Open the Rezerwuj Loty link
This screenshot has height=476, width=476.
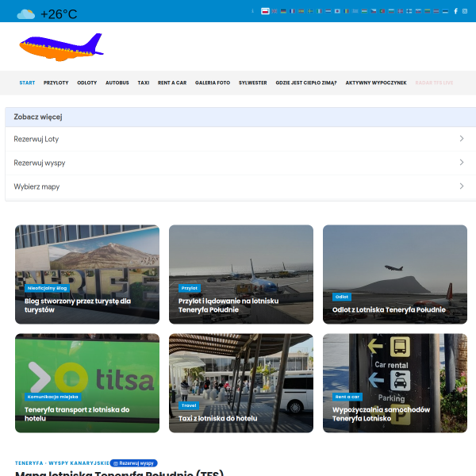pos(36,139)
